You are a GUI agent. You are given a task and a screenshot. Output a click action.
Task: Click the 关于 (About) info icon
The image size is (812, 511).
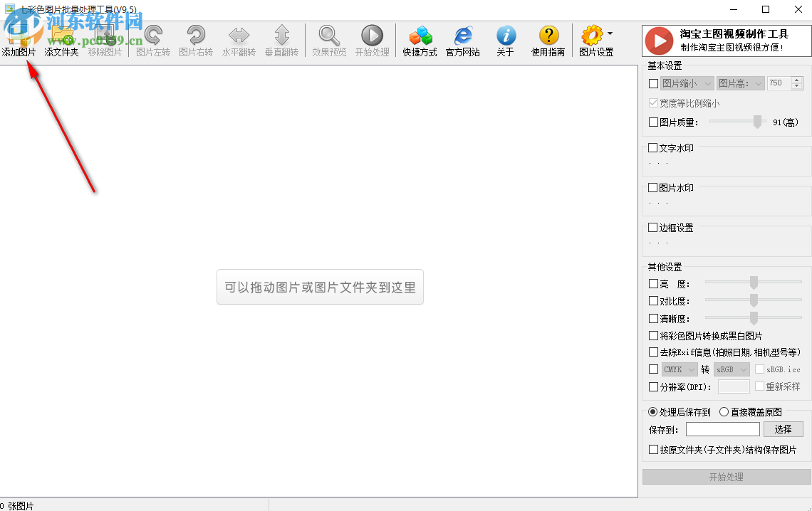click(x=506, y=36)
